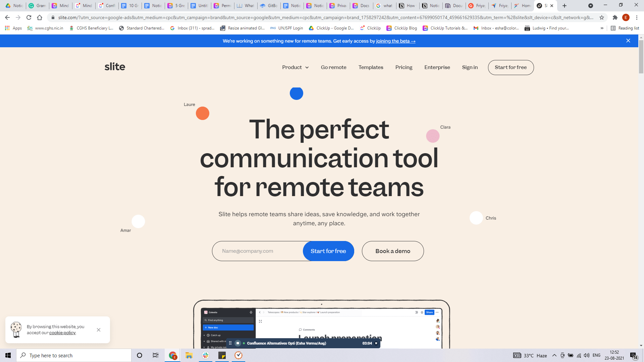Close the cookie policy notice
The width and height of the screenshot is (644, 362).
[x=99, y=330]
